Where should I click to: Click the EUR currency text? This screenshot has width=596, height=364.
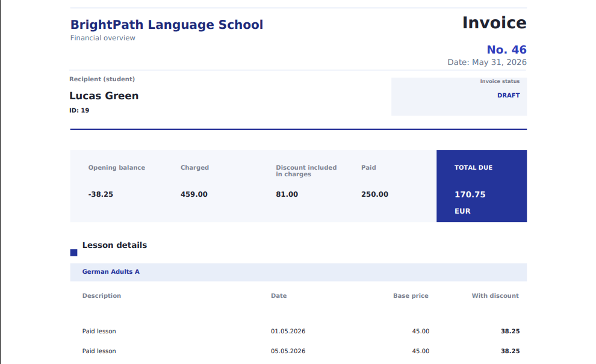tap(462, 211)
